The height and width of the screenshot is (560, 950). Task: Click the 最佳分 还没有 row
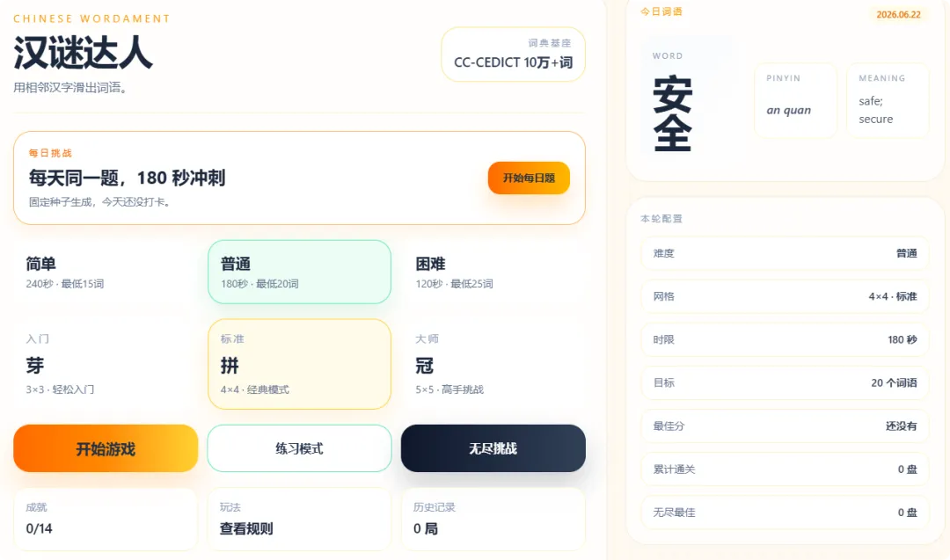pos(785,426)
